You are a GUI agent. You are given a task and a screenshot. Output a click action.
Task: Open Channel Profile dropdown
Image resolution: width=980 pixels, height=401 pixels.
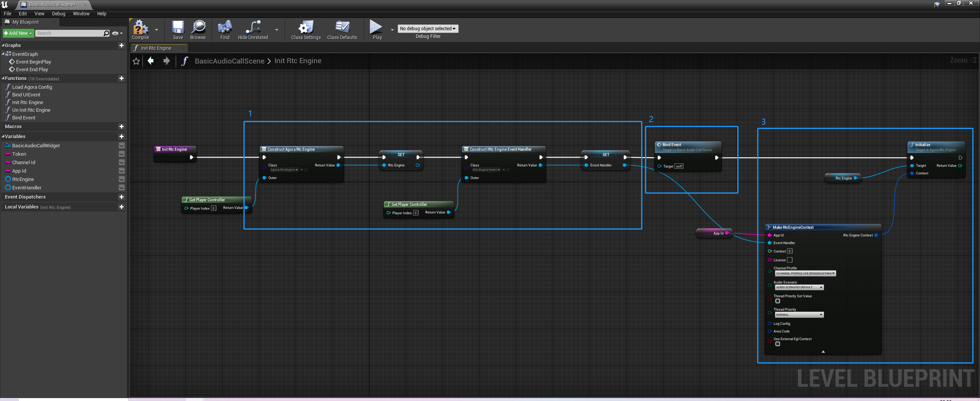[x=805, y=273]
